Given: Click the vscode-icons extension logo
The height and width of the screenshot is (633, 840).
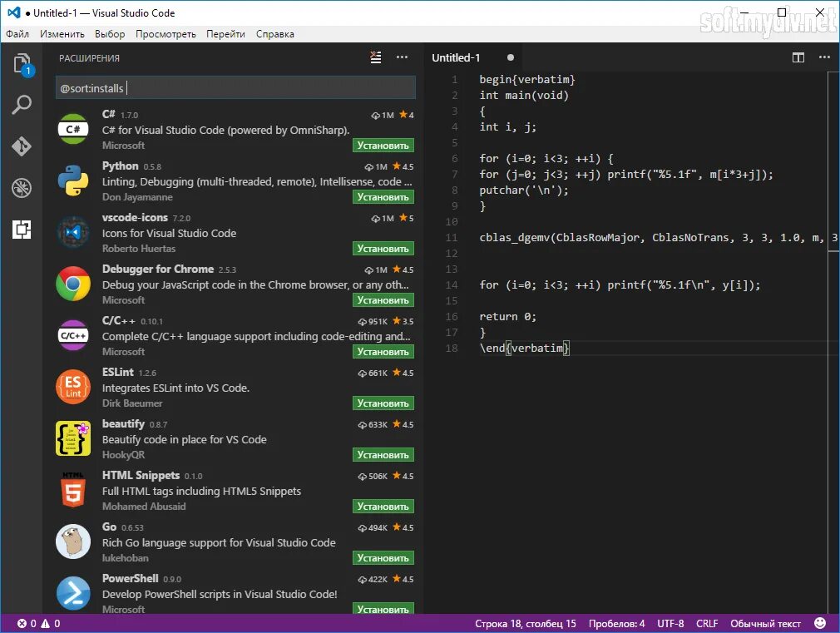Looking at the screenshot, I should tap(73, 232).
